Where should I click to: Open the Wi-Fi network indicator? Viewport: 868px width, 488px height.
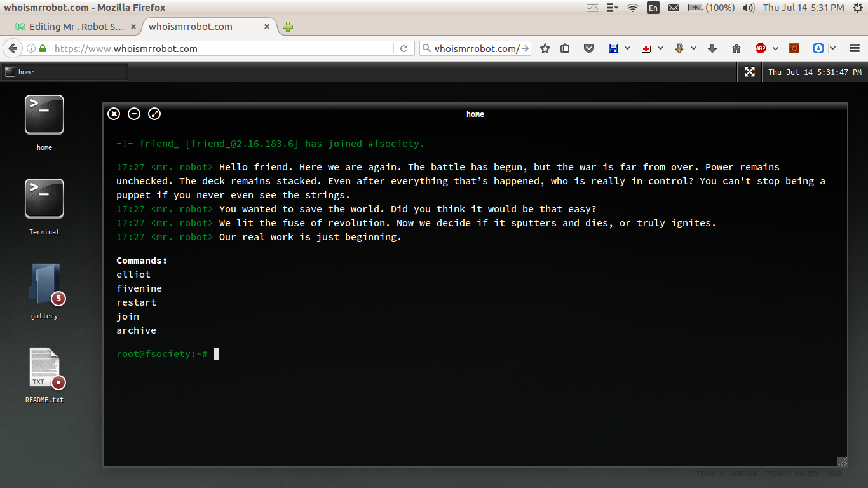click(x=632, y=8)
